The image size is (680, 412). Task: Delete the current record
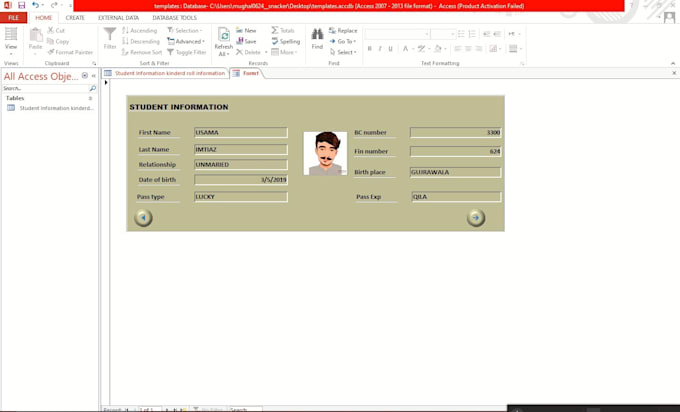(248, 52)
